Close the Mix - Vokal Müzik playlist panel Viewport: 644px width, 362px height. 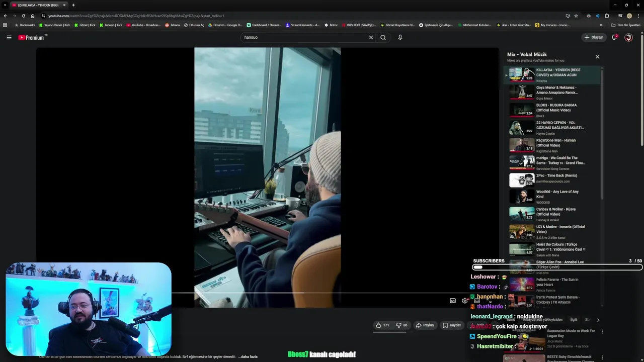[597, 57]
